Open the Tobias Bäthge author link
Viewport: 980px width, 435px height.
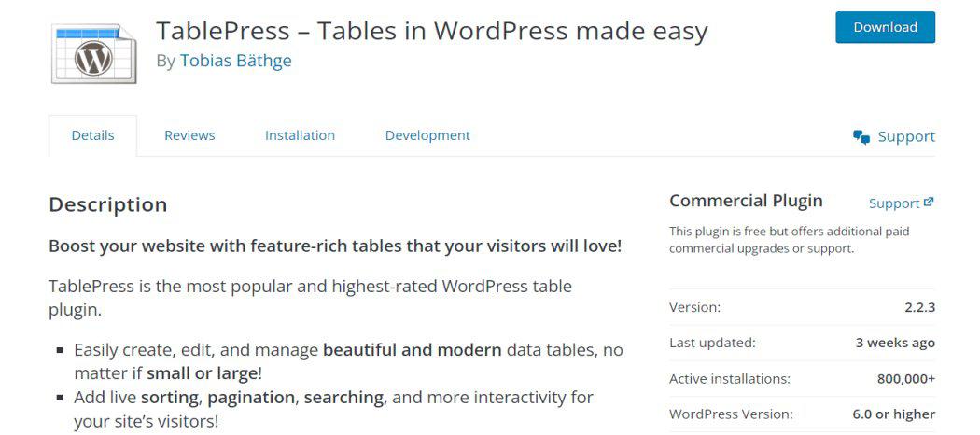click(235, 61)
